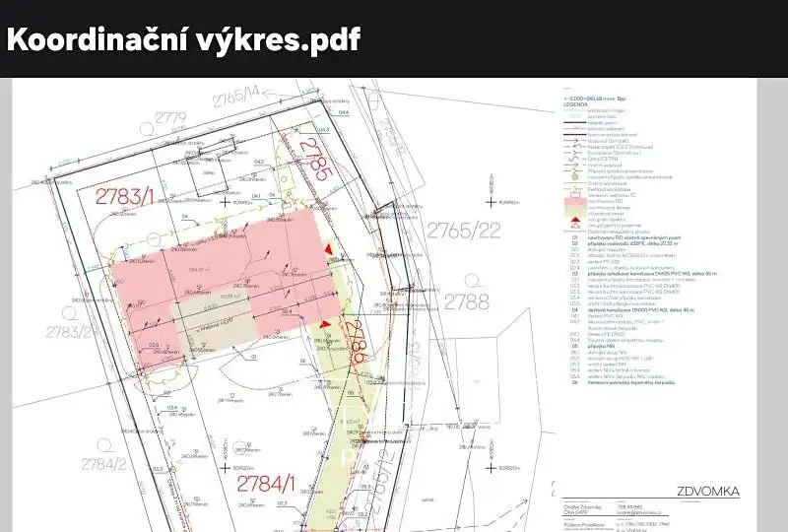This screenshot has width=788, height=532.
Task: Click the Koordinační výkres.pdf file title
Action: coord(183,38)
